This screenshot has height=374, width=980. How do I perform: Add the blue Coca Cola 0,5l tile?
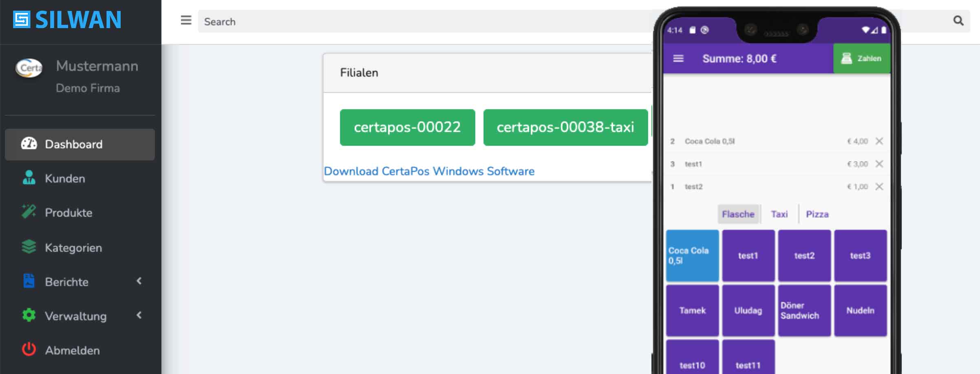point(692,255)
